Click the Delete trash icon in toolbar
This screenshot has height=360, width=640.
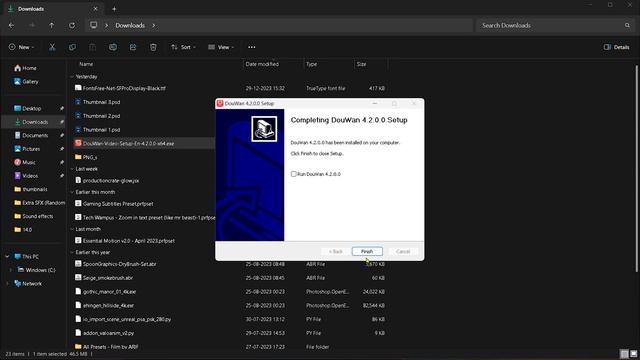pos(153,47)
